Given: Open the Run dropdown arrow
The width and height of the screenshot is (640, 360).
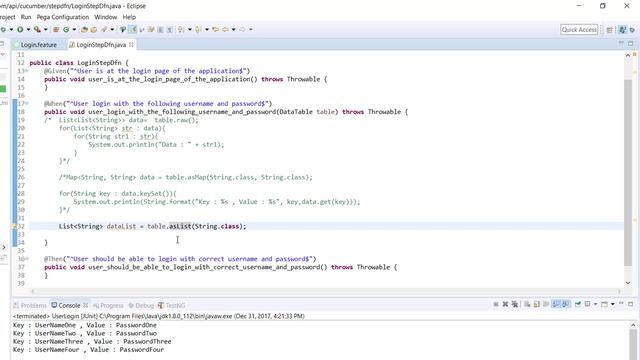Looking at the screenshot, I should [29, 29].
